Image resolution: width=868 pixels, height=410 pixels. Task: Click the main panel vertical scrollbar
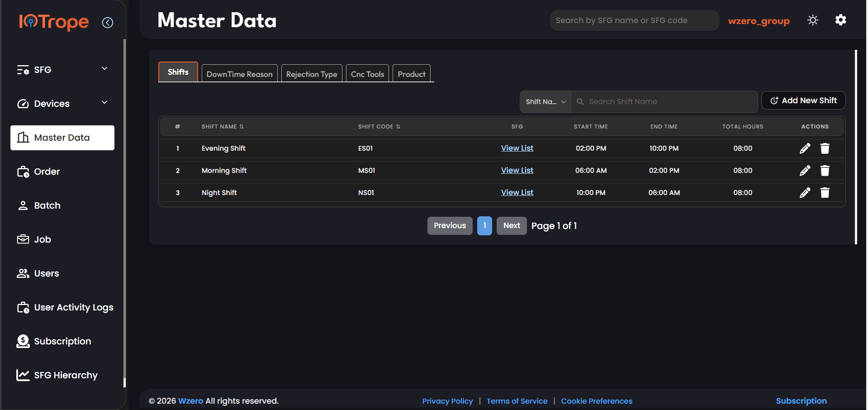point(856,147)
